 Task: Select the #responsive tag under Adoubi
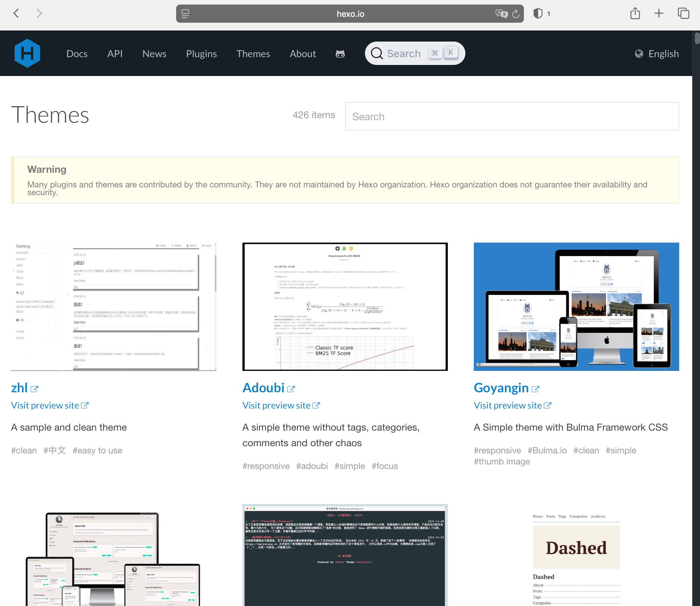tap(266, 466)
